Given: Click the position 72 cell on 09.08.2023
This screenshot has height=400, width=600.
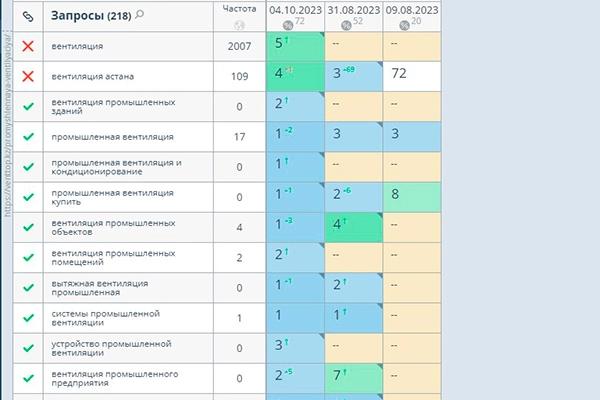Looking at the screenshot, I should [412, 77].
